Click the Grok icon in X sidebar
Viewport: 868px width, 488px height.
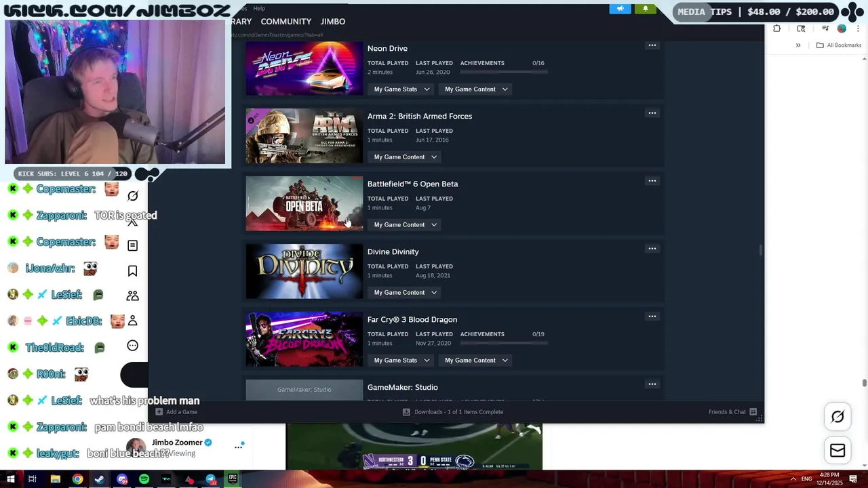133,196
